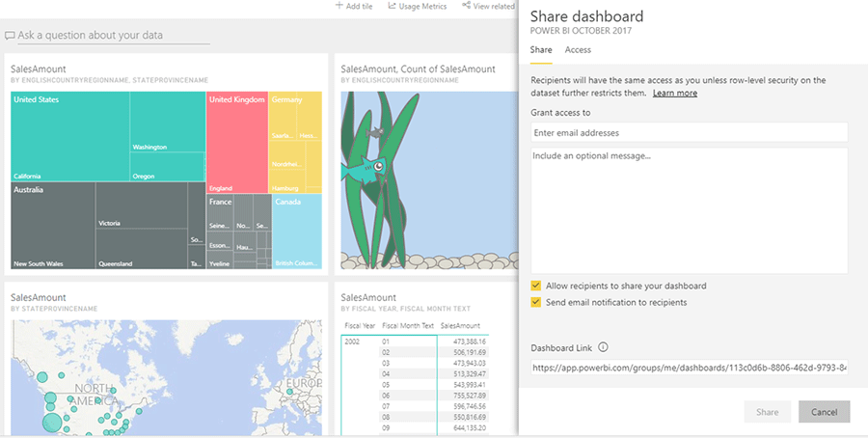Click the England treemap label
This screenshot has height=438, width=868.
(220, 188)
